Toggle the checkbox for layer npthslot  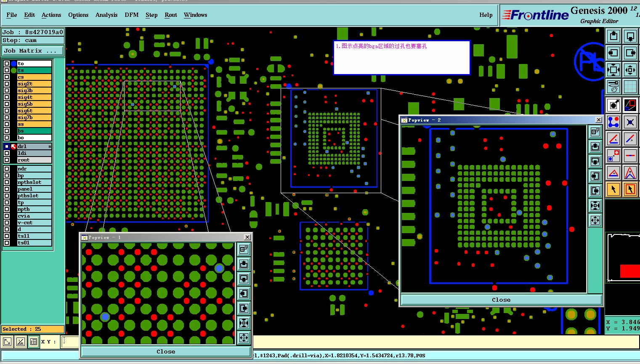pos(7,182)
